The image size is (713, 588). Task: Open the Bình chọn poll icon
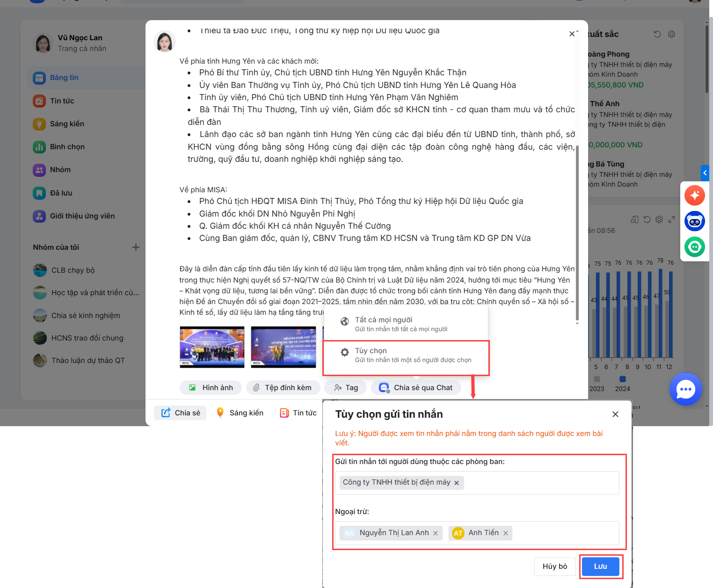(39, 147)
